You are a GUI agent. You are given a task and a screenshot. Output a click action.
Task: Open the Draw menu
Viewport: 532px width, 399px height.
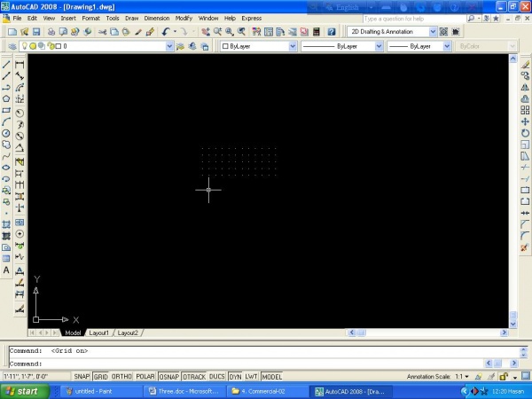pos(131,19)
